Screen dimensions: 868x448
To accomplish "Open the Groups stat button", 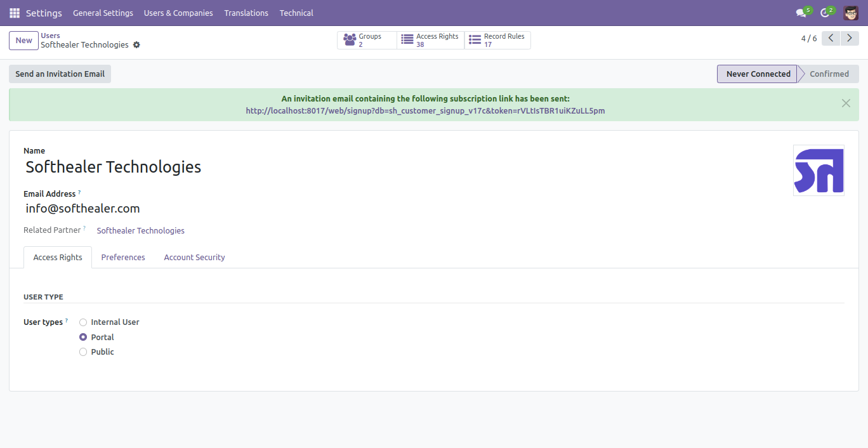I will (367, 40).
